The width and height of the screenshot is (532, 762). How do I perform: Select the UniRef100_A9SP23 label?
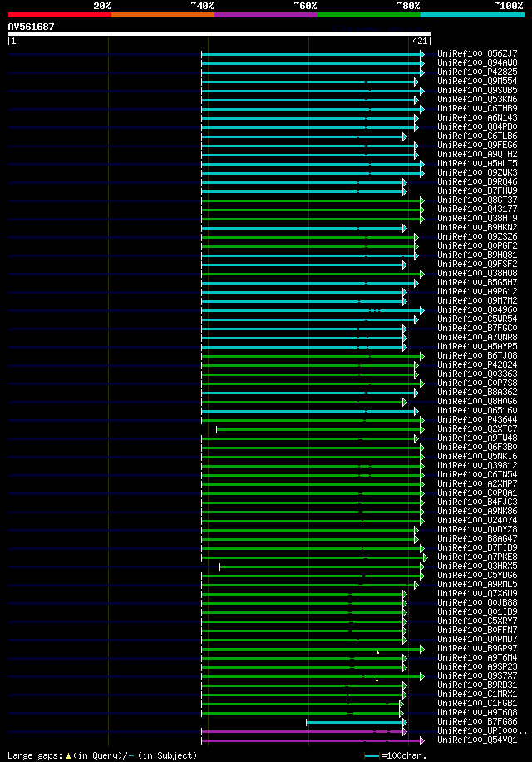coord(477,667)
